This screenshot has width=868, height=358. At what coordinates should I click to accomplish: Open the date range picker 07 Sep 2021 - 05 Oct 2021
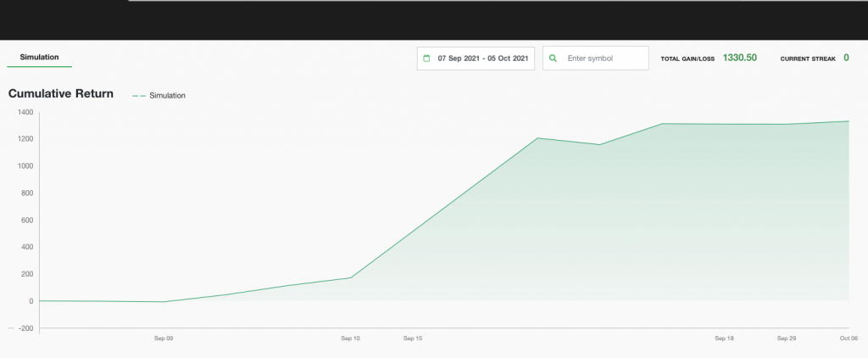(476, 59)
